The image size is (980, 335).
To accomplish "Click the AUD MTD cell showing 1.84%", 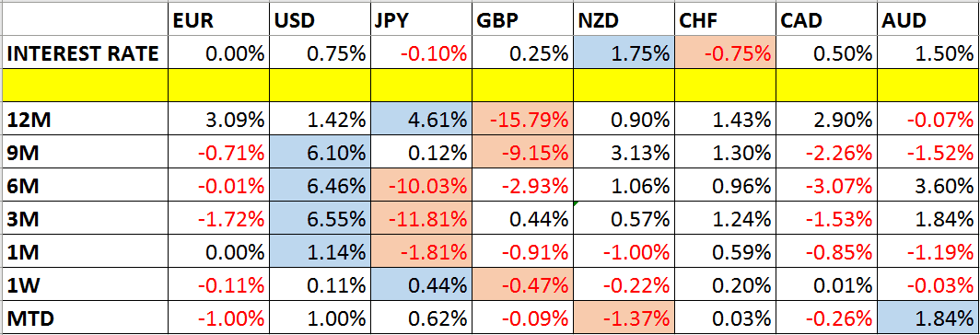I will coord(927,318).
